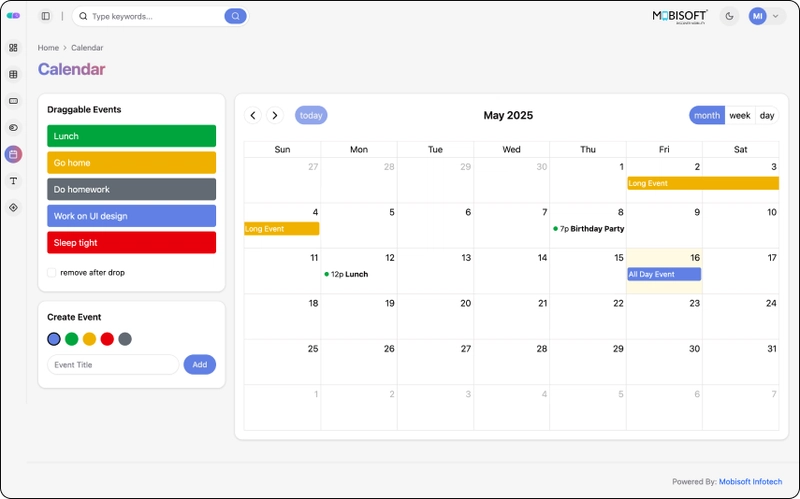The width and height of the screenshot is (800, 499).
Task: Select the gray color swatch
Action: click(125, 339)
